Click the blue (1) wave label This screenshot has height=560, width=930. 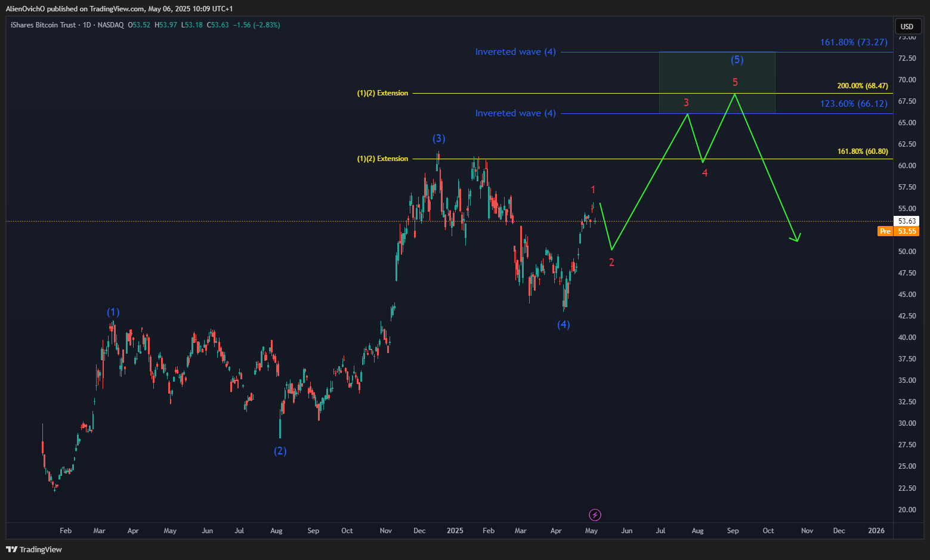pos(113,312)
